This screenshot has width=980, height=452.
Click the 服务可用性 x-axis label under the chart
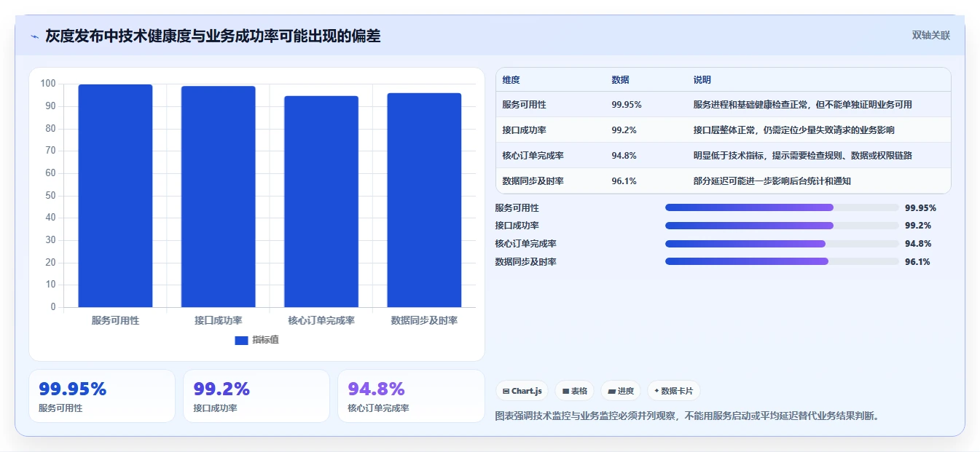(x=115, y=320)
